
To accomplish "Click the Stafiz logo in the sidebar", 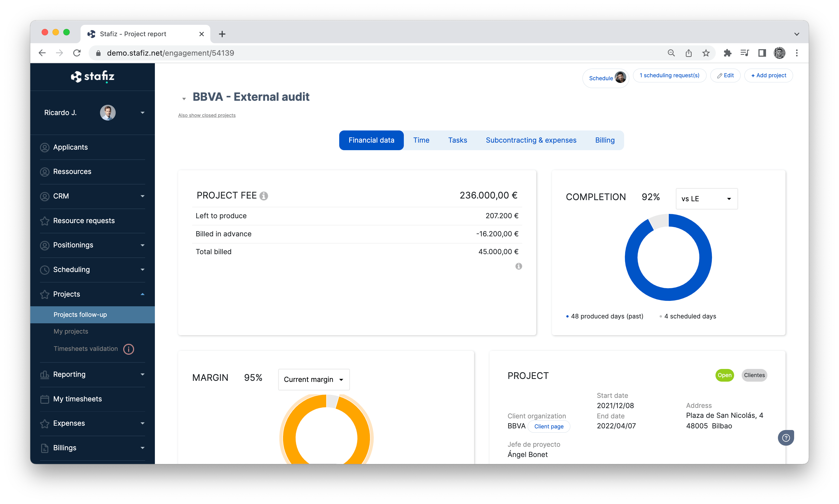I will (92, 76).
